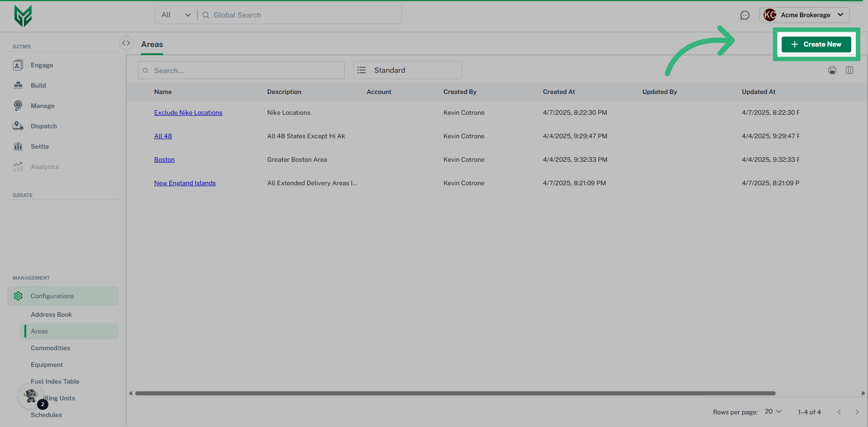868x427 pixels.
Task: Sort by the Updated By column header
Action: coord(660,92)
